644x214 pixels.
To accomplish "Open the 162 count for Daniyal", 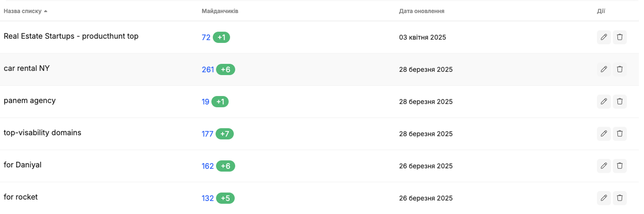I will [x=208, y=166].
